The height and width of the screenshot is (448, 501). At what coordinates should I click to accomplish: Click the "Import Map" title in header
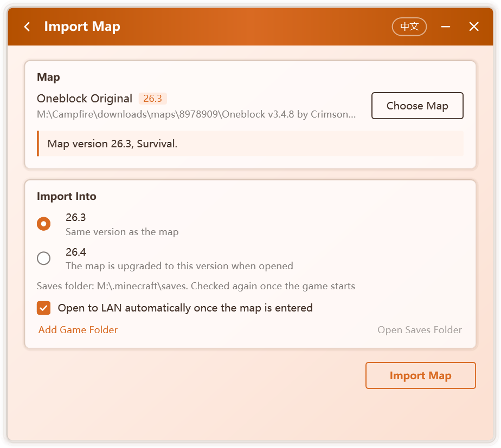pos(82,27)
